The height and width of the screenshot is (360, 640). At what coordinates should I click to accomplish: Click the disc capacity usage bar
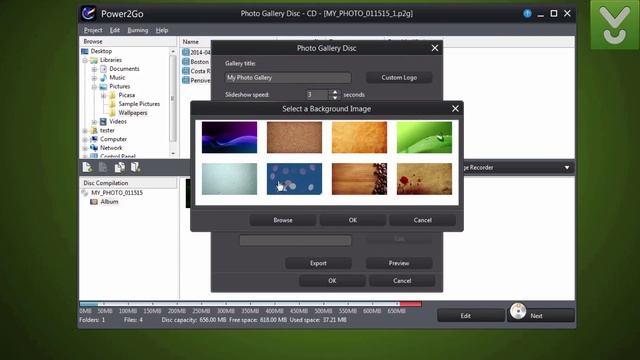click(250, 304)
